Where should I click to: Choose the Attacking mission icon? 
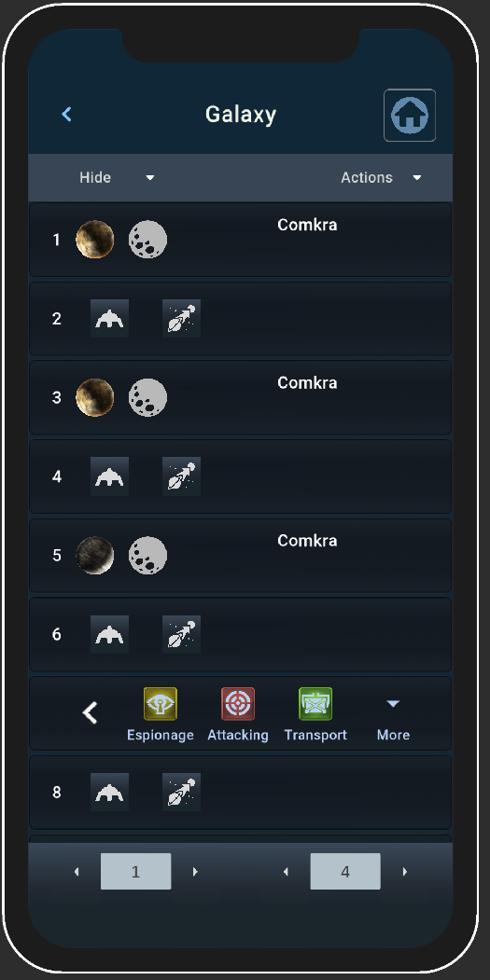pos(238,704)
